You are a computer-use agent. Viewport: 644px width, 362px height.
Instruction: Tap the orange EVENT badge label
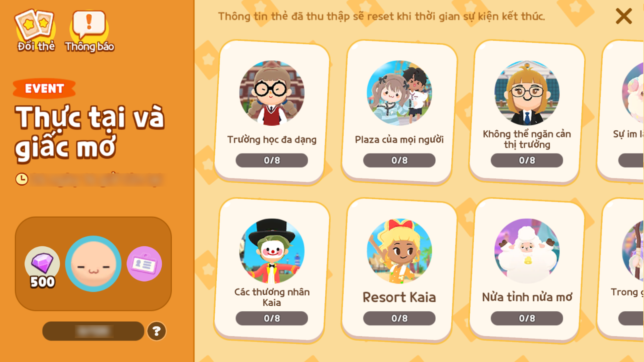pos(44,88)
